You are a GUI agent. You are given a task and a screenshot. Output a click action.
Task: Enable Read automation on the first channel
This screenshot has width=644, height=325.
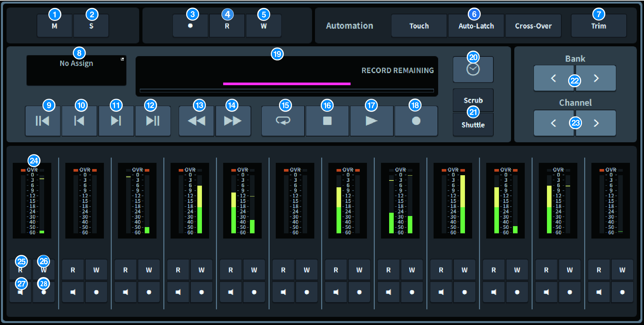pos(20,270)
